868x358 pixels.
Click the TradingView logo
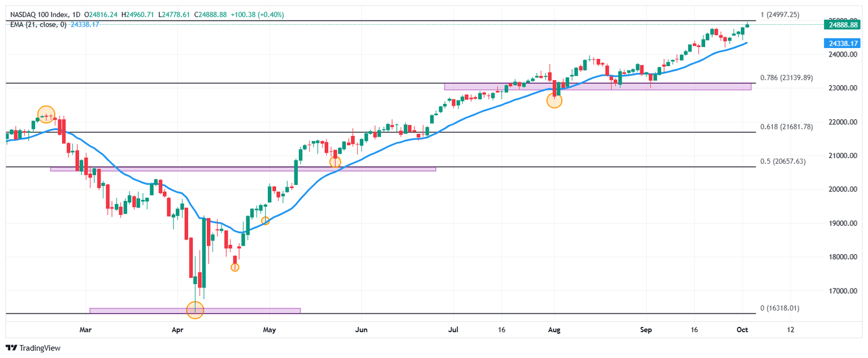[33, 348]
